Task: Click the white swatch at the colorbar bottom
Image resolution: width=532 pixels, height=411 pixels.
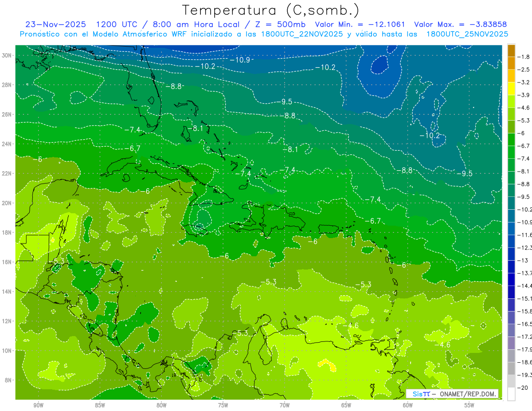Action: [x=511, y=394]
